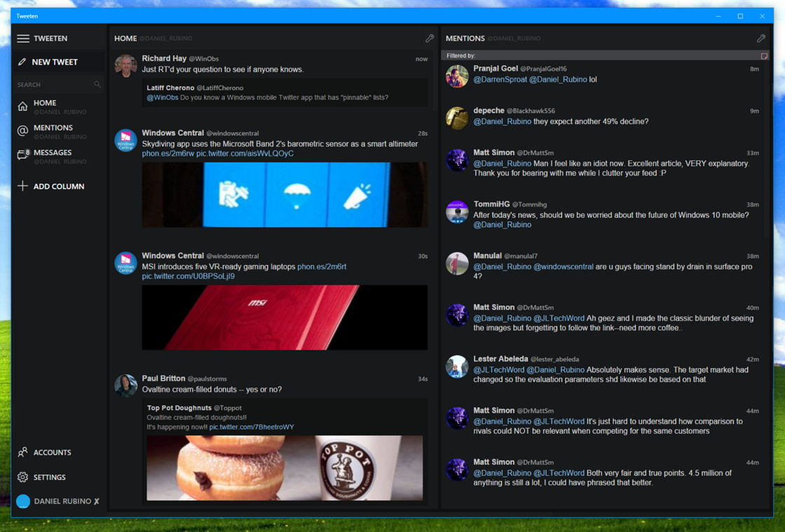
Task: Click Pranjal Goel's profile avatar
Action: [457, 76]
